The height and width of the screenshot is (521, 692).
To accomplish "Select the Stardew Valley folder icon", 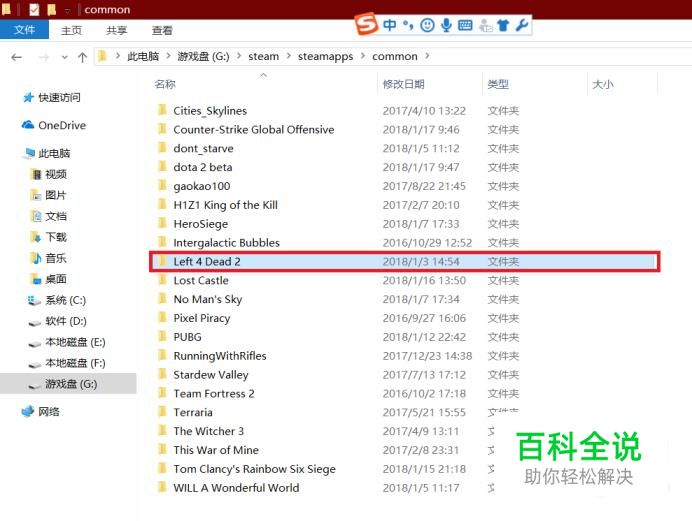I will click(x=162, y=374).
